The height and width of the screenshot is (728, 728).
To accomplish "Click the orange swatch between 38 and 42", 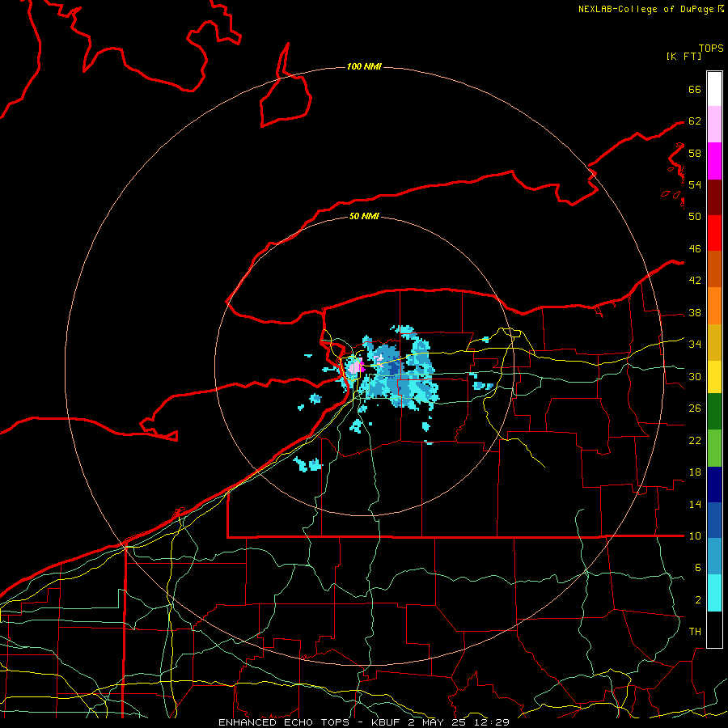I will [x=714, y=305].
